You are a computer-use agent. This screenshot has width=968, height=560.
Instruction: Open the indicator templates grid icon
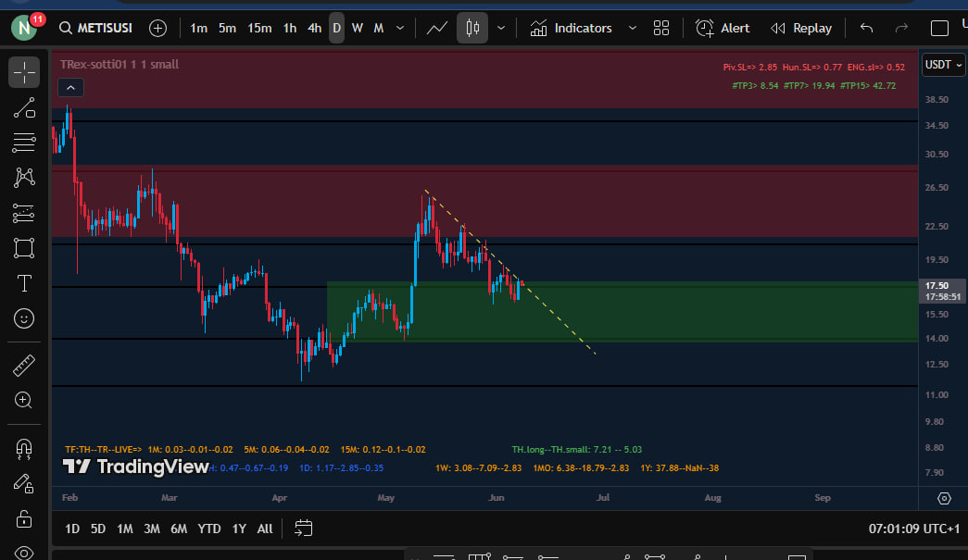(661, 28)
